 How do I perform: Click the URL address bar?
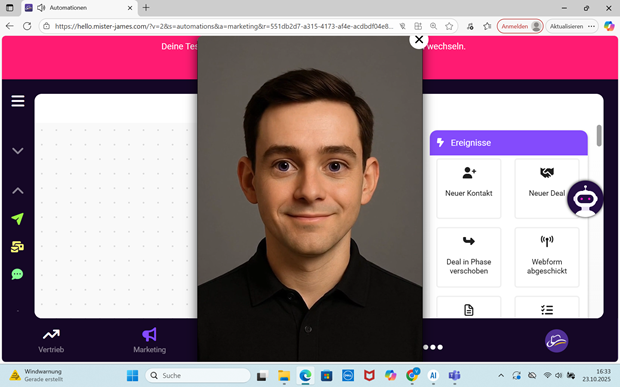[x=223, y=26]
